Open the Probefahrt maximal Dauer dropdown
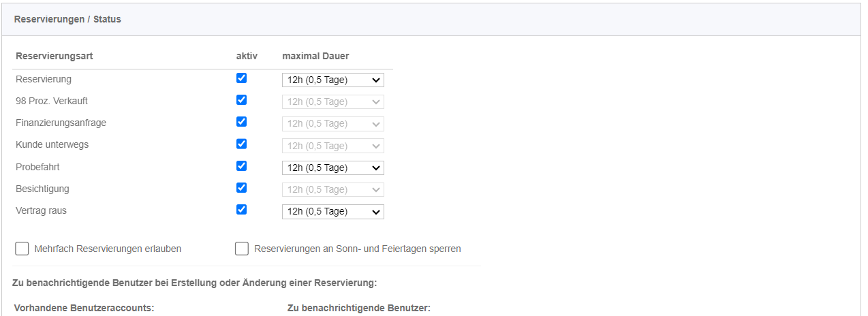 click(x=333, y=168)
